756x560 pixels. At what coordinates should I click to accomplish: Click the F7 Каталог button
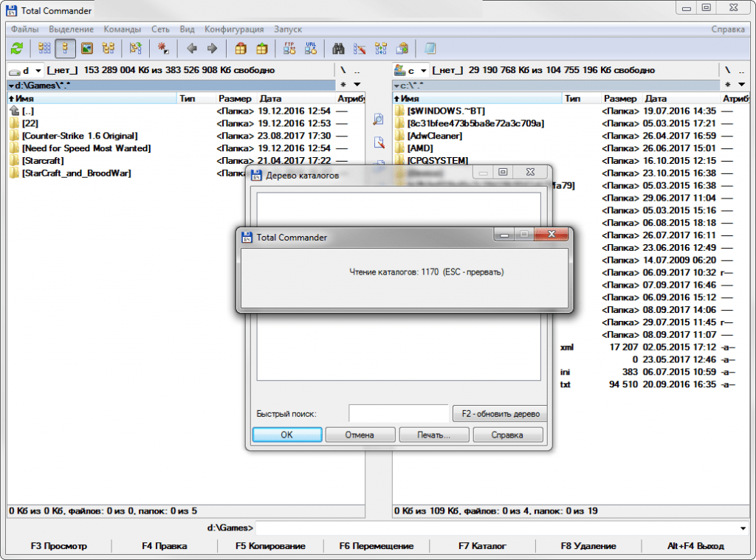point(483,546)
